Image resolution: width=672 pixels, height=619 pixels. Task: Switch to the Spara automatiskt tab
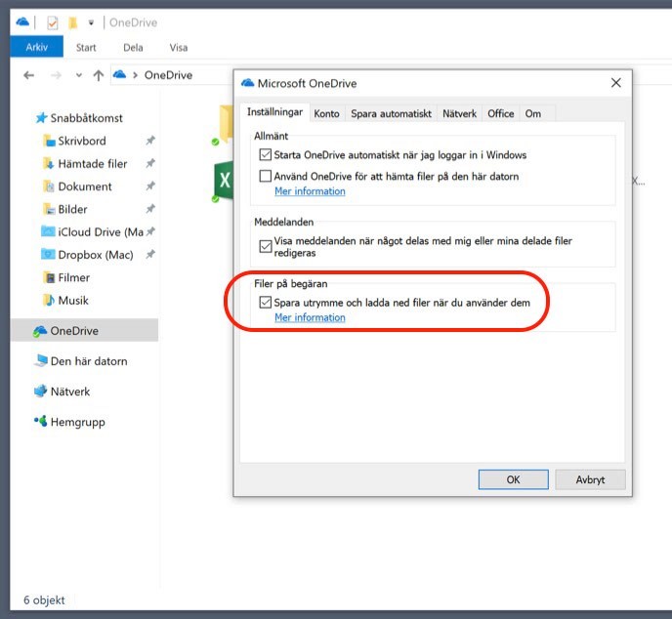click(391, 113)
